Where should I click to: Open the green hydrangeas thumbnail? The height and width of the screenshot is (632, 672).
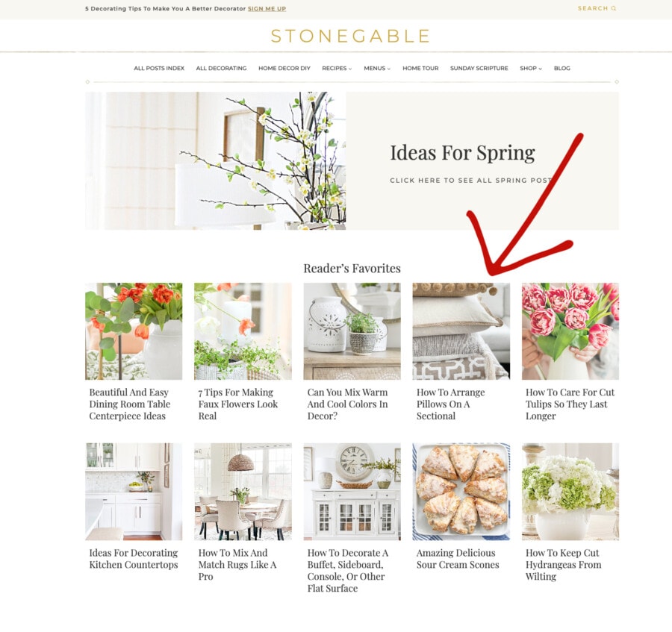pyautogui.click(x=570, y=492)
